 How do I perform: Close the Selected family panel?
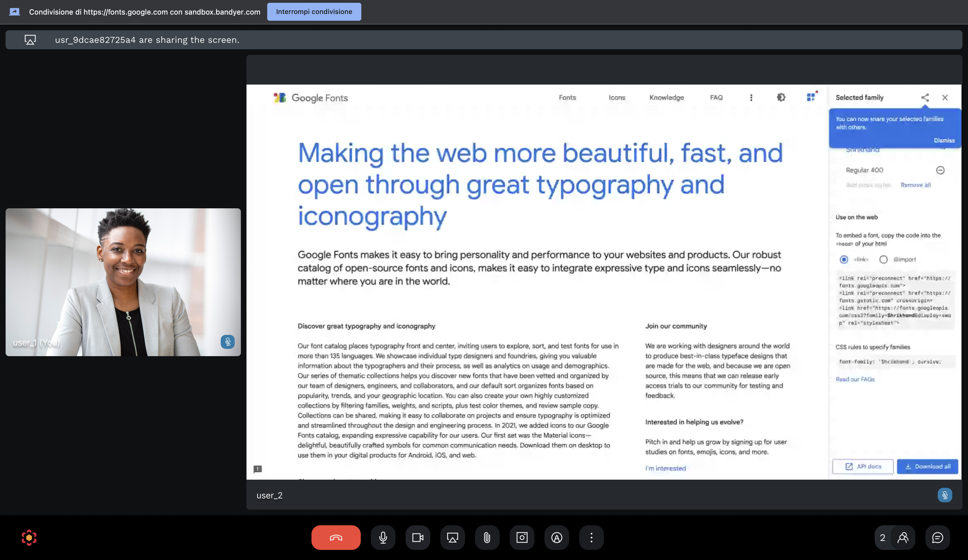(944, 97)
